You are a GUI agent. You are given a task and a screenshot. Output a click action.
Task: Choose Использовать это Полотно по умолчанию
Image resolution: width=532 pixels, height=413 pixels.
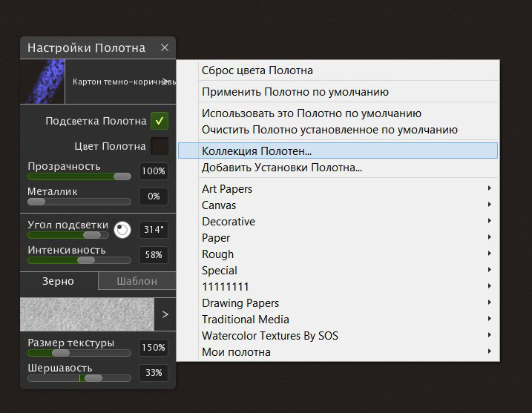(338, 113)
